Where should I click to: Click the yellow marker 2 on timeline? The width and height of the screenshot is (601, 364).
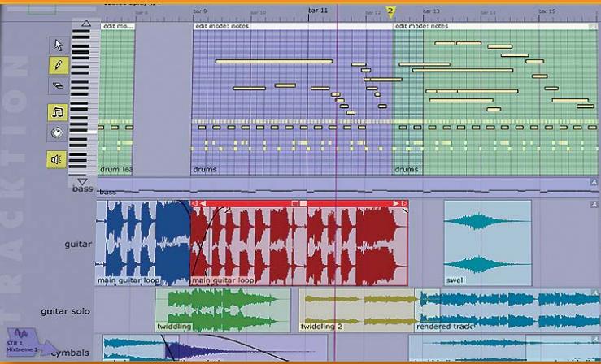tap(390, 12)
